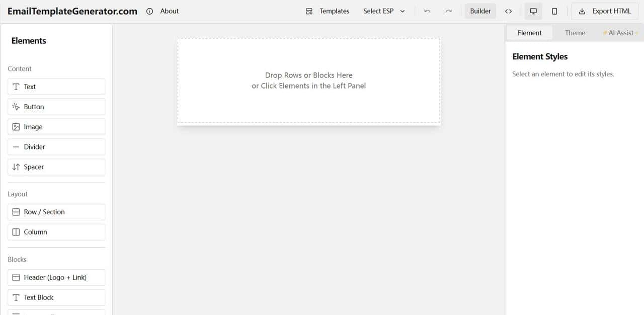Activate Builder mode
644x315 pixels.
[480, 11]
